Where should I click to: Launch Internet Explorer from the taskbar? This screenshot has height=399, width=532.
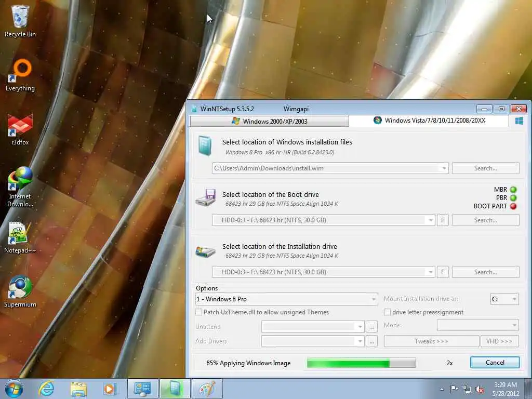(x=46, y=389)
